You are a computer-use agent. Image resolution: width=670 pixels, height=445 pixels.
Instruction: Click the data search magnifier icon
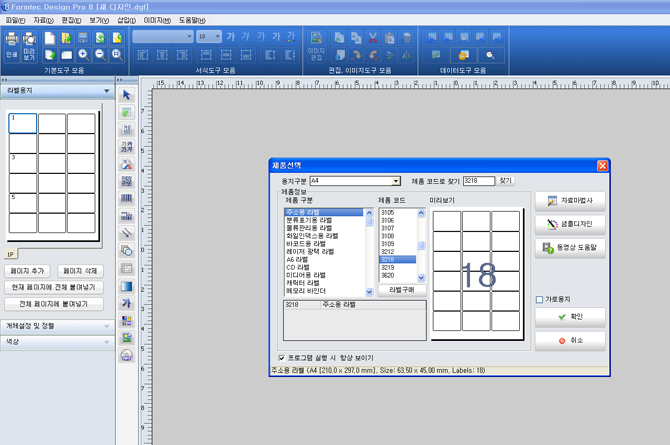pyautogui.click(x=490, y=55)
